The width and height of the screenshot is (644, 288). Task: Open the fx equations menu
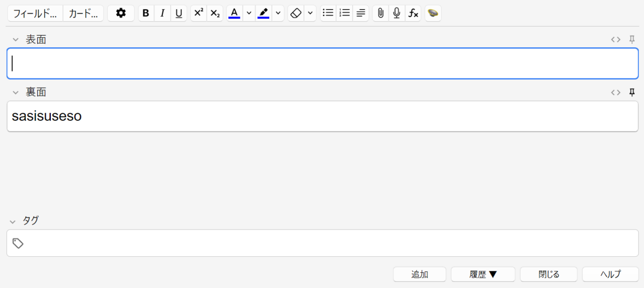(x=413, y=14)
